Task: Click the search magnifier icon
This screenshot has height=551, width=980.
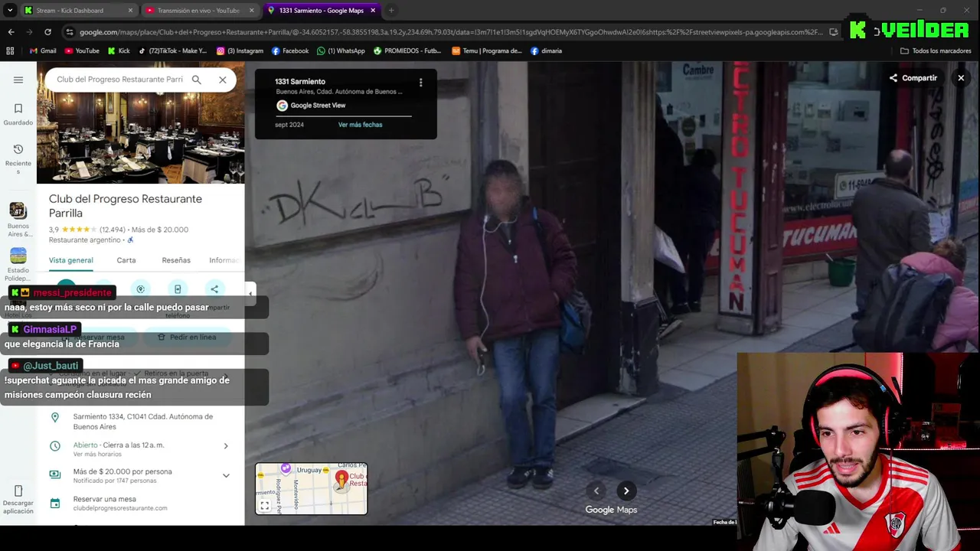Action: (x=197, y=80)
